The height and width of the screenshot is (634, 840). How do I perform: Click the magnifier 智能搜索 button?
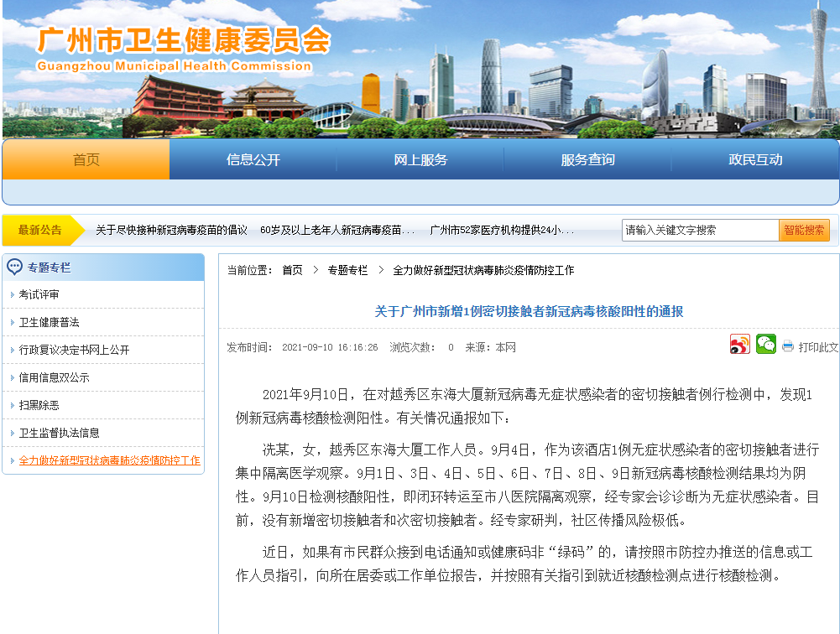803,228
